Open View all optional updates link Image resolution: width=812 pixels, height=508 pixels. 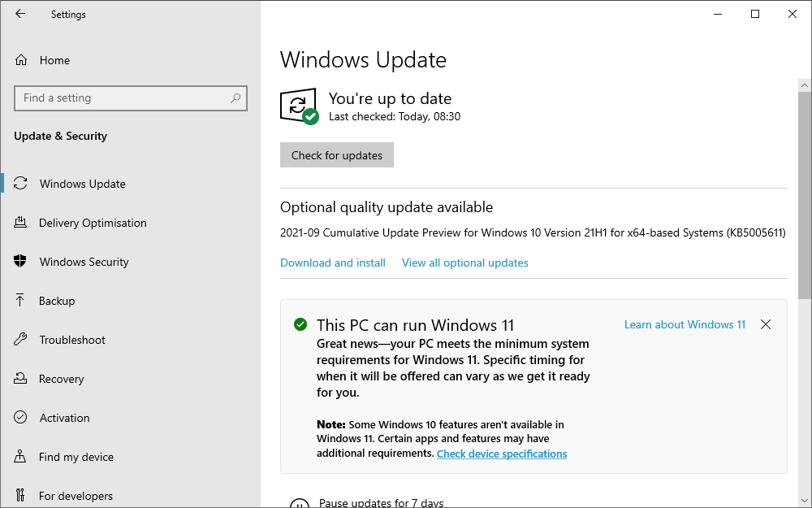464,263
